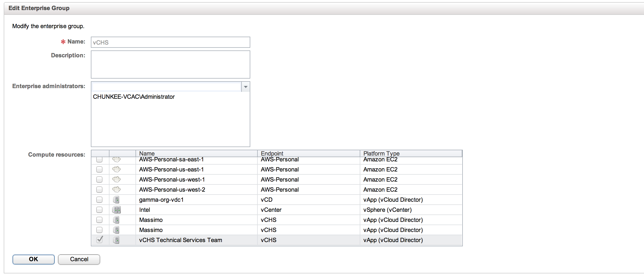The height and width of the screenshot is (275, 644).
Task: Open the Enterprise administrators dropdown arrow
Action: point(245,87)
